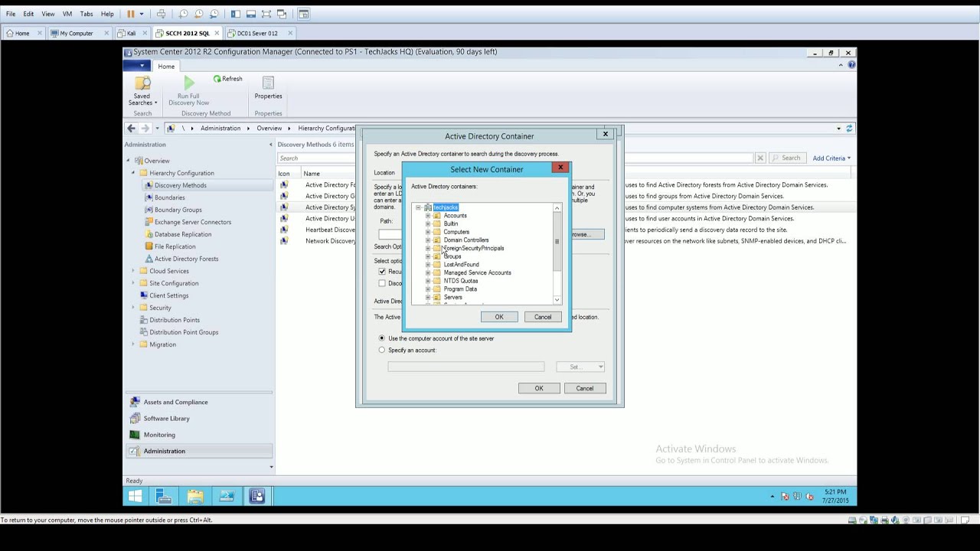Click OK in Active Directory Container dialog

[539, 388]
